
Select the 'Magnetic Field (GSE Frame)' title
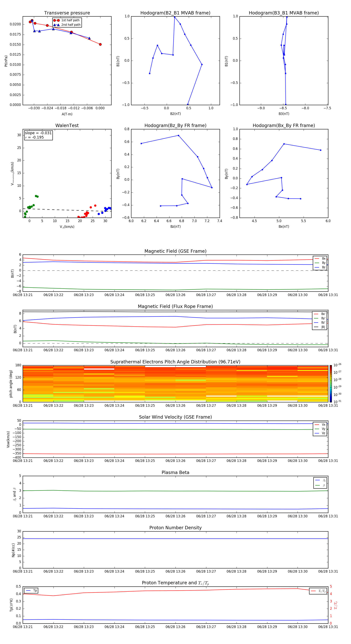pyautogui.click(x=175, y=251)
